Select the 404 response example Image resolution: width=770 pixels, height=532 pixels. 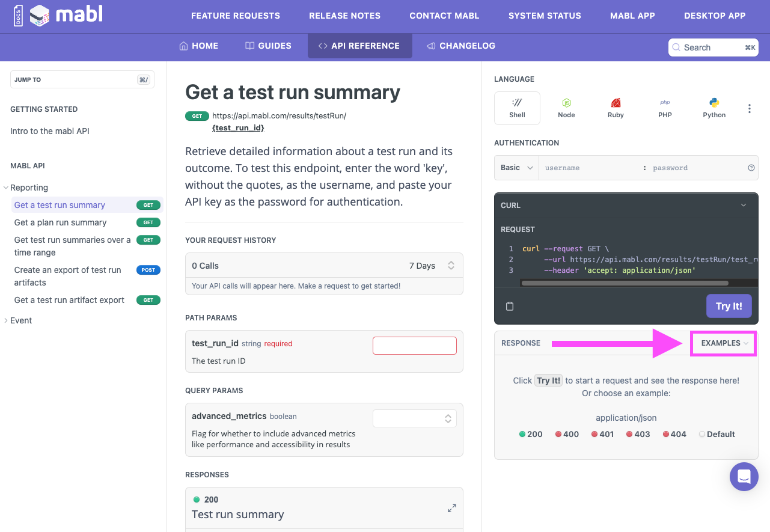click(x=674, y=434)
